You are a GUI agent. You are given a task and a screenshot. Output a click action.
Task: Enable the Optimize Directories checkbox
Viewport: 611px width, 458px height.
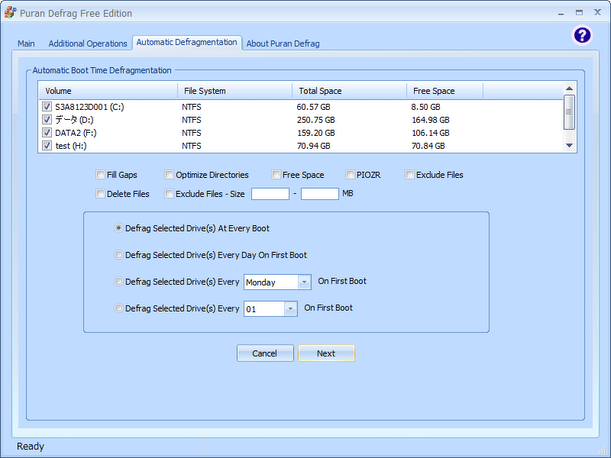pyautogui.click(x=169, y=175)
